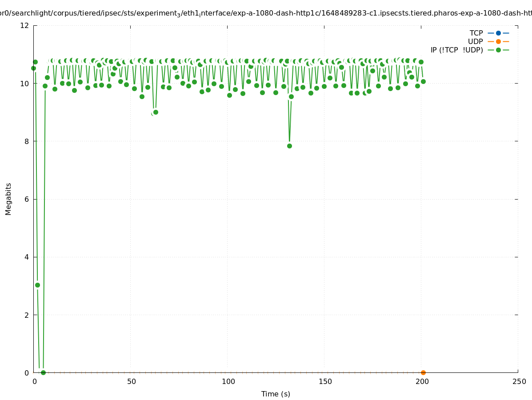Click the 150 tick on the time axis
Viewport: 532px width, 400px height.
[x=324, y=381]
